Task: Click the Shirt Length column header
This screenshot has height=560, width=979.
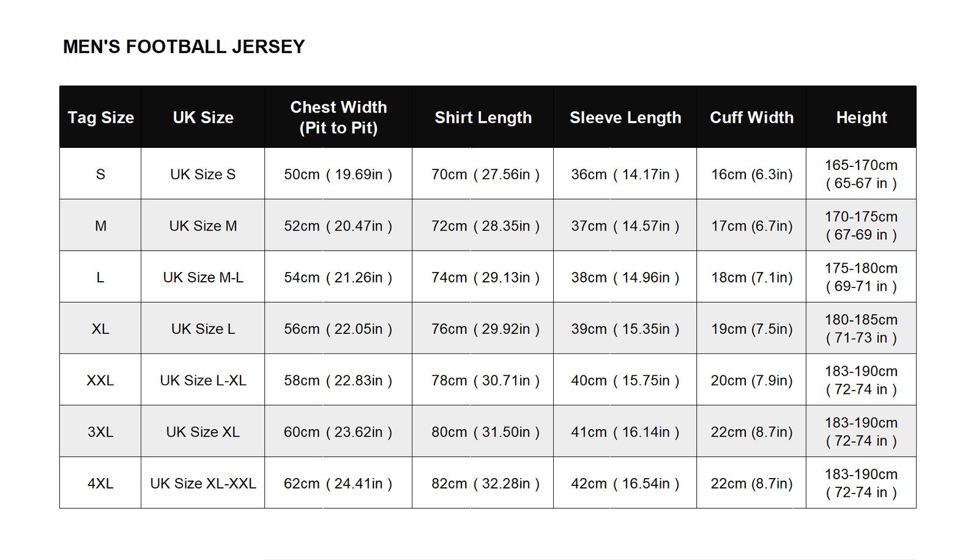Action: (483, 117)
